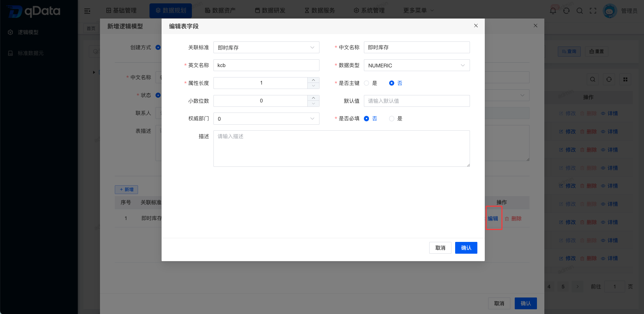Open the 关联标准 dropdown
The image size is (644, 314).
266,48
